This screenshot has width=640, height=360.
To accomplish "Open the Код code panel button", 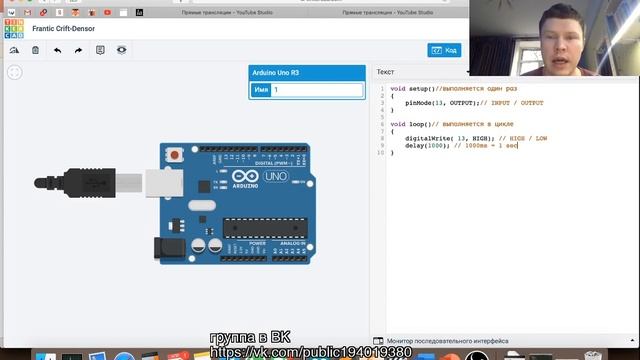I will (x=444, y=50).
